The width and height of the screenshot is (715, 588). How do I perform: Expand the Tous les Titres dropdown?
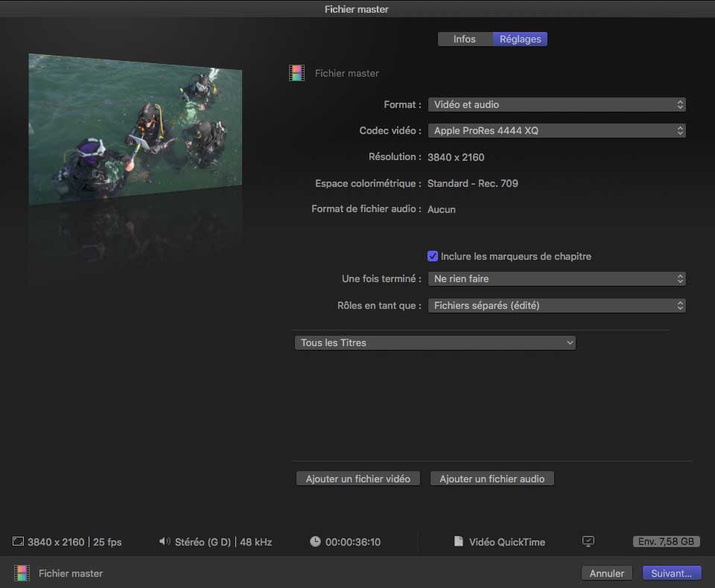(434, 343)
